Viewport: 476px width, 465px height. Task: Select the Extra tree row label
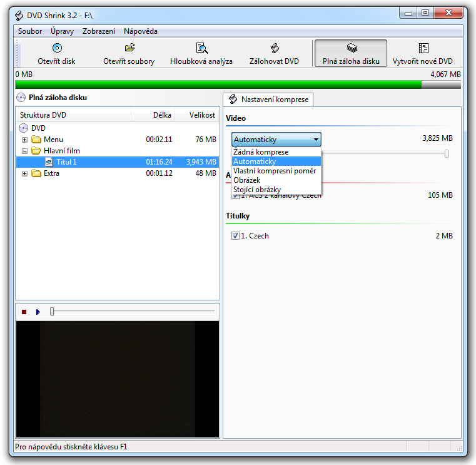(x=52, y=173)
